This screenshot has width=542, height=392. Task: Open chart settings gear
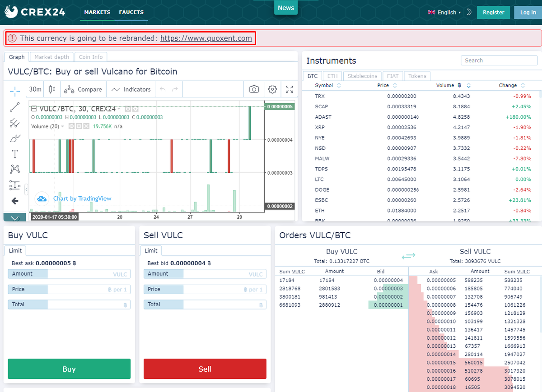tap(272, 89)
